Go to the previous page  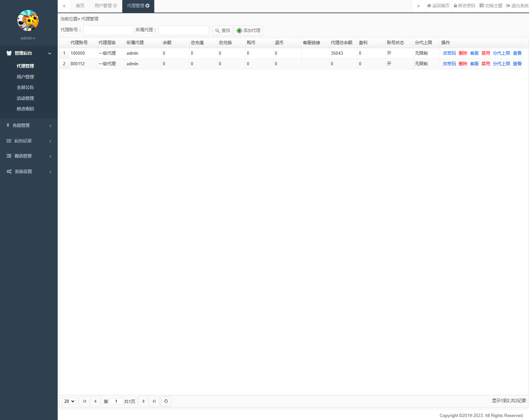[x=95, y=401]
